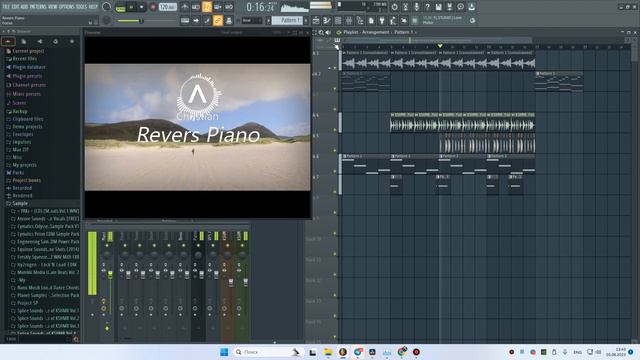The height and width of the screenshot is (360, 640).
Task: Open the FILE menu
Action: 6,7
